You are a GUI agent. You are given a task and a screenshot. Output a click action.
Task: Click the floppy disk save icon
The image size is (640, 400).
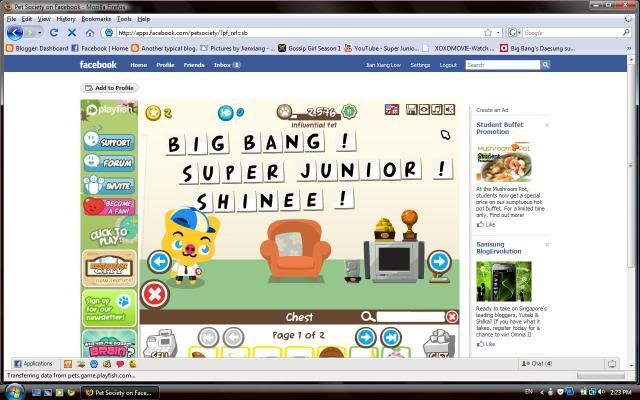pos(411,109)
